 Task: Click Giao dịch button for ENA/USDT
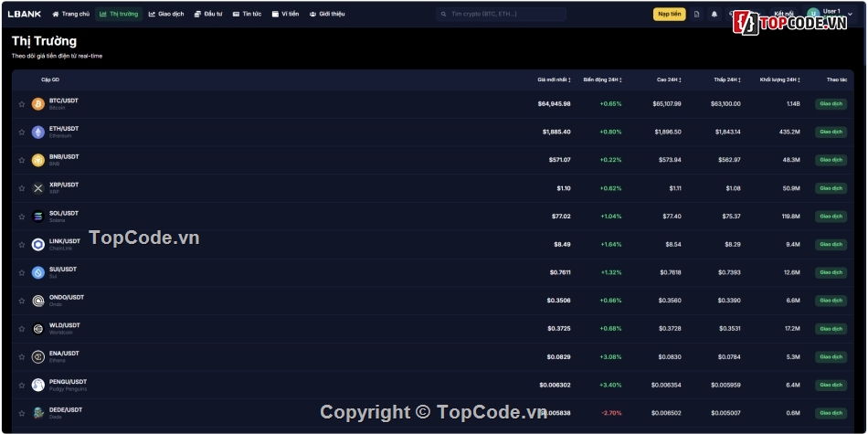tap(831, 357)
